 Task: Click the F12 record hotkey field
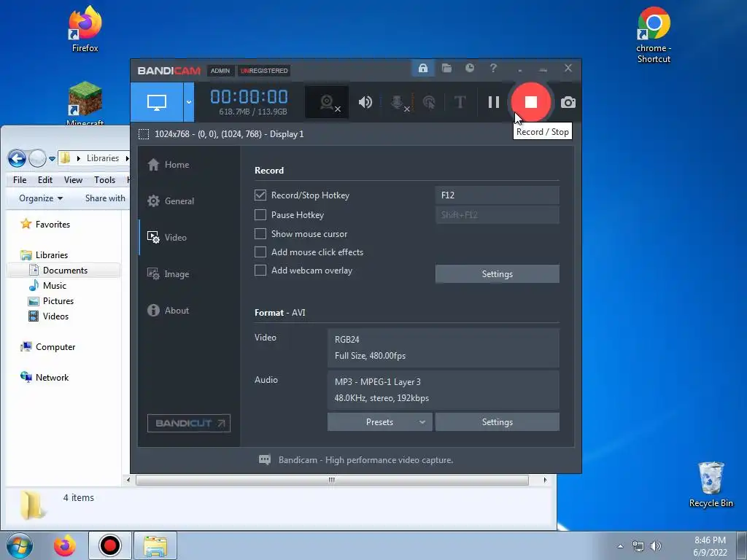point(497,195)
